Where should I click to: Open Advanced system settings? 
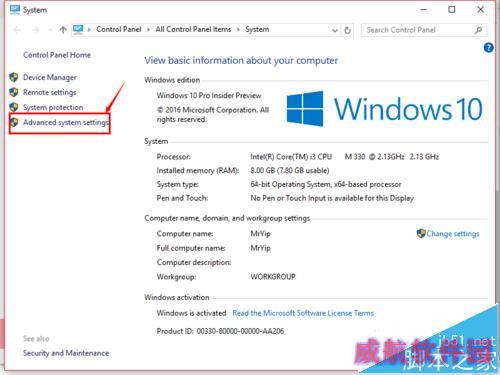(x=66, y=122)
